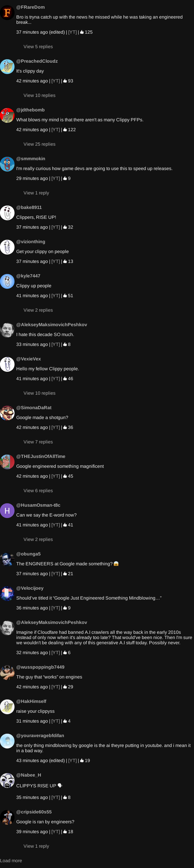194x868 pixels.
Task: Click the @FRareDom flaming F avatar
Action: pyautogui.click(x=7, y=12)
